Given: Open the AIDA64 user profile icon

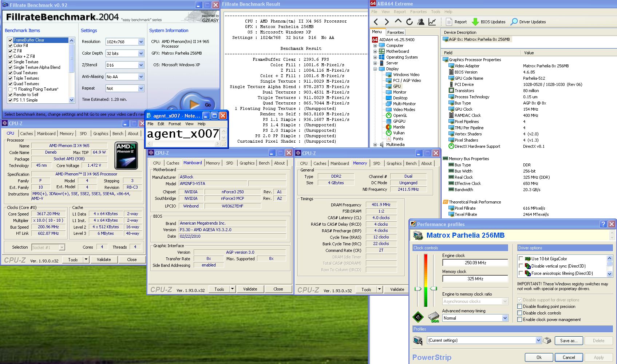Looking at the screenshot, I should [x=421, y=22].
